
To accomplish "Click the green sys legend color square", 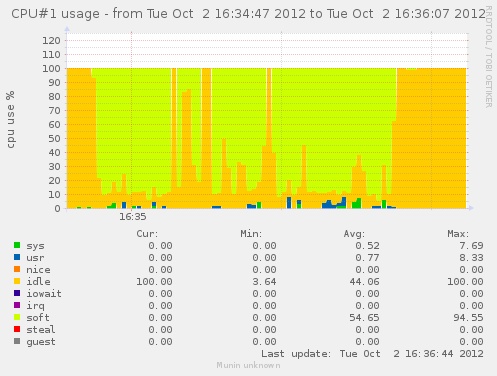I will [17, 245].
